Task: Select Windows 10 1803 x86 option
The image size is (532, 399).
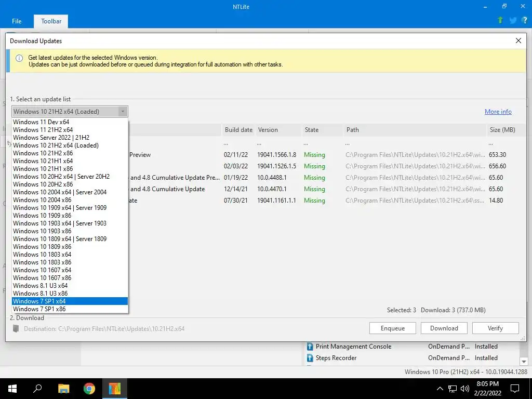Action: coord(70,262)
